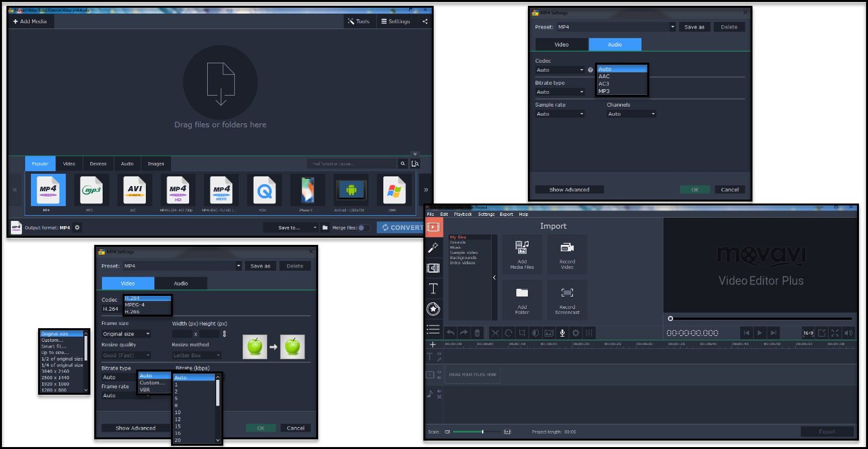Screen dimensions: 868x449
Task: Click the Share icon in the converter window
Action: (x=425, y=21)
